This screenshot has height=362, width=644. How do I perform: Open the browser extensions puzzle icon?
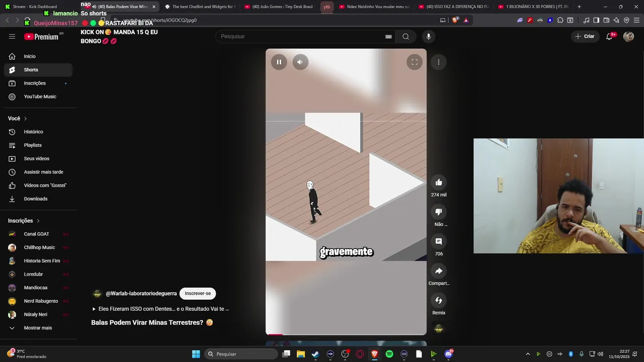560,20
